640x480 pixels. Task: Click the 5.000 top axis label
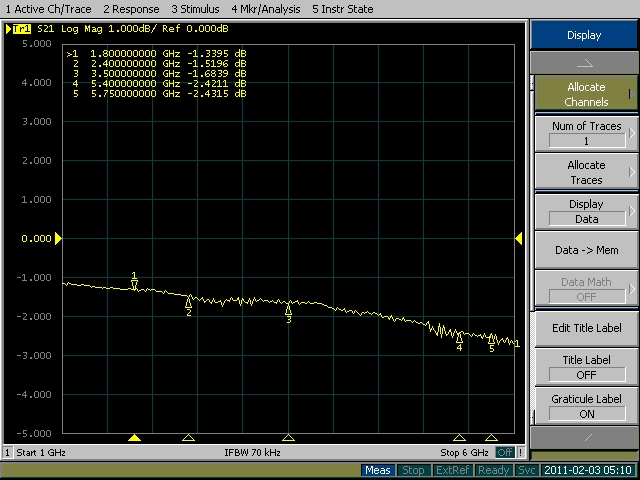pos(36,44)
